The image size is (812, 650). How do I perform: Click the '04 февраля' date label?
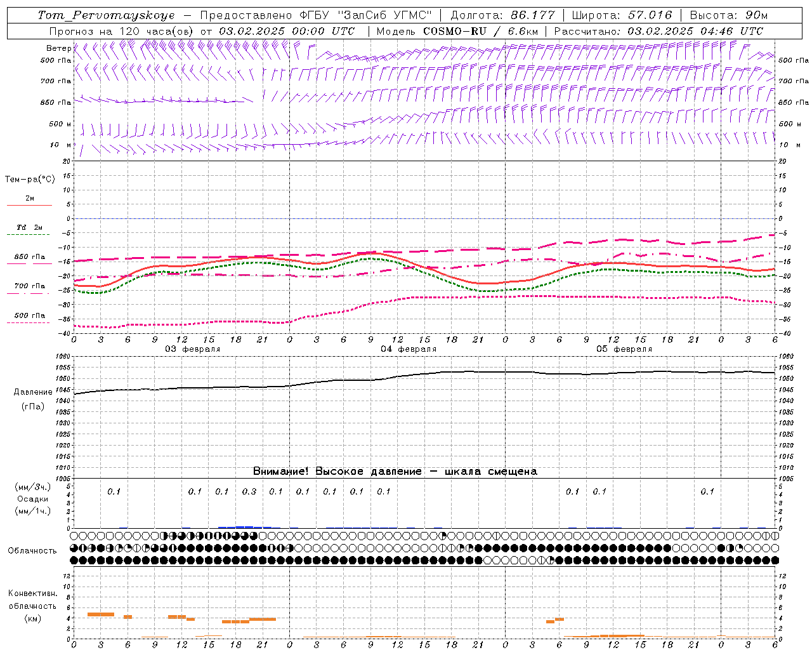tap(409, 349)
